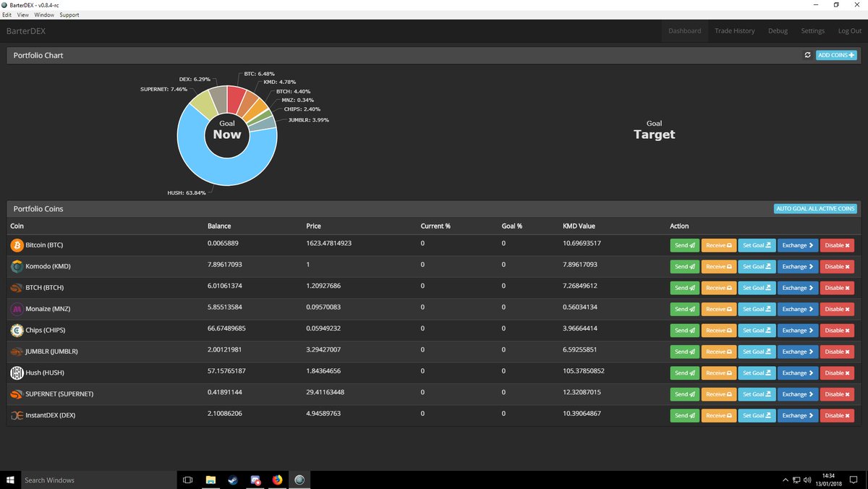
Task: Open the Trade History tab
Action: pyautogui.click(x=734, y=31)
